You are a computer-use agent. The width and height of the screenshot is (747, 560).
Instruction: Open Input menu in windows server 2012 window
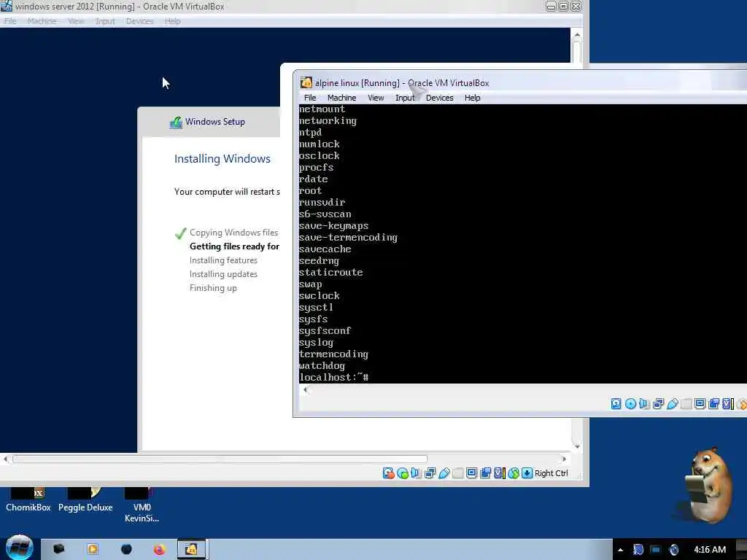click(x=105, y=21)
